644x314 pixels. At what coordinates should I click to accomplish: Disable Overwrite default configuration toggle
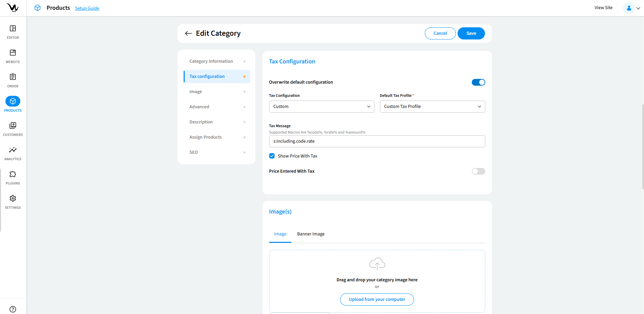(478, 82)
